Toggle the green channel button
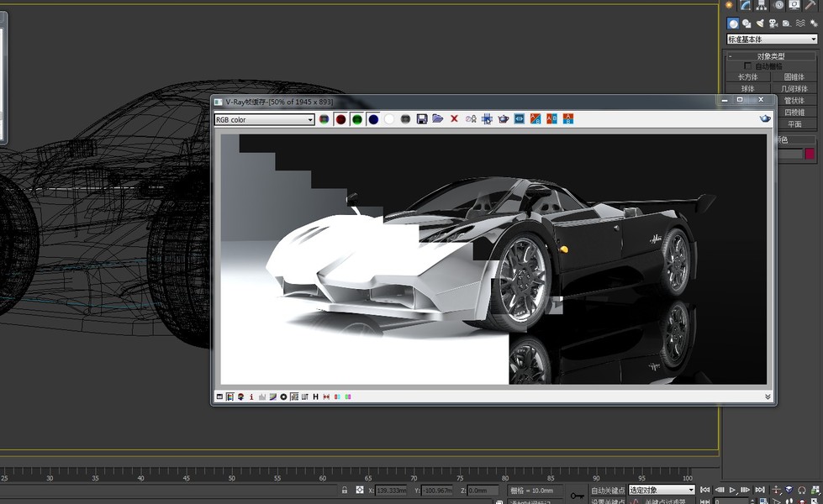 pos(357,119)
